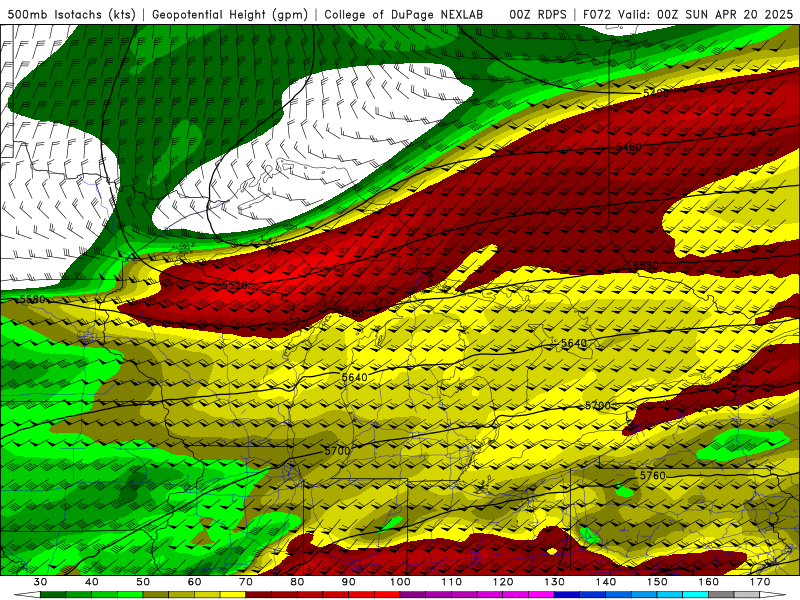The width and height of the screenshot is (800, 600).
Task: Click the bright yellow color bar segment left of 70
Action: [x=233, y=595]
